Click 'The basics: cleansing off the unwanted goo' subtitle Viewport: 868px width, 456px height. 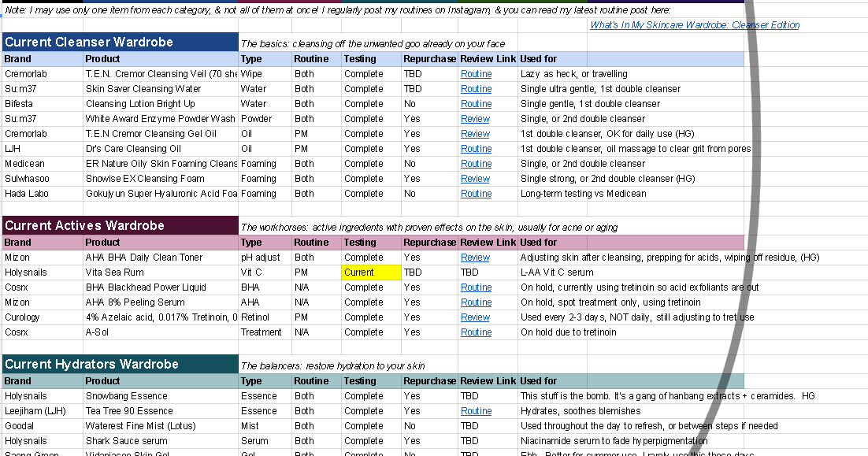(373, 44)
